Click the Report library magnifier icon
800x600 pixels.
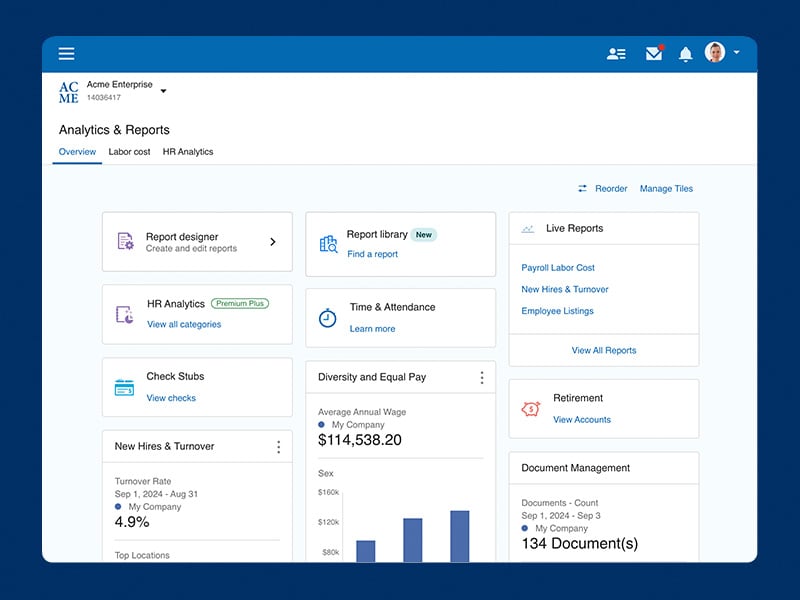pyautogui.click(x=327, y=245)
